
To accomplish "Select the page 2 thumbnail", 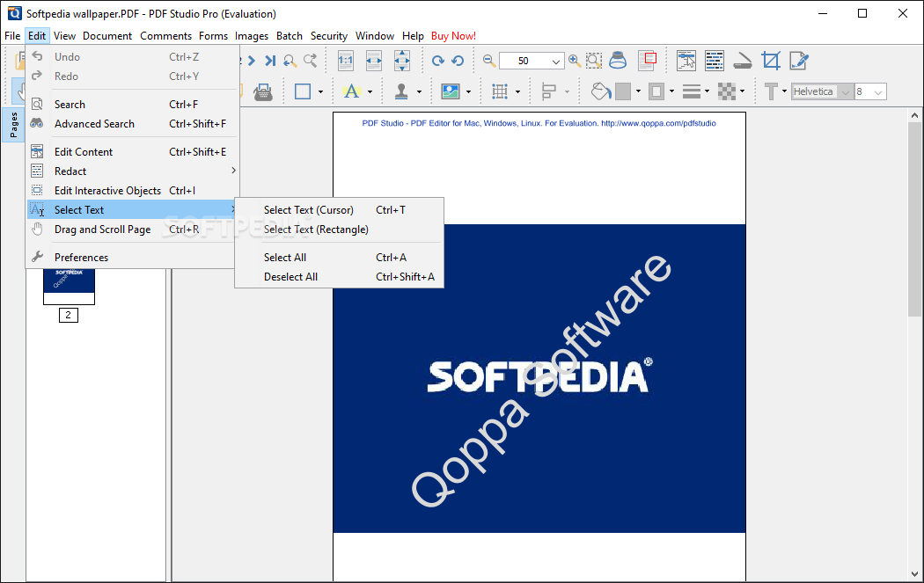I will (x=69, y=287).
